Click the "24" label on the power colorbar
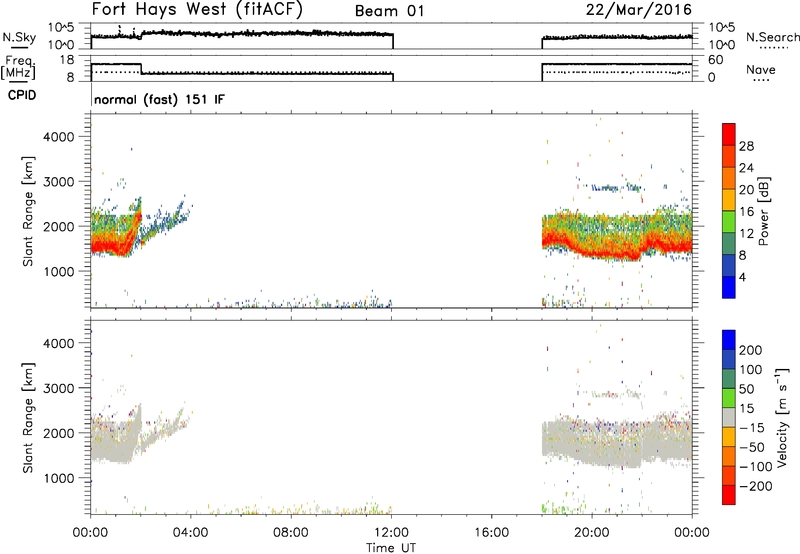Viewport: 800px width, 554px height. [x=746, y=168]
